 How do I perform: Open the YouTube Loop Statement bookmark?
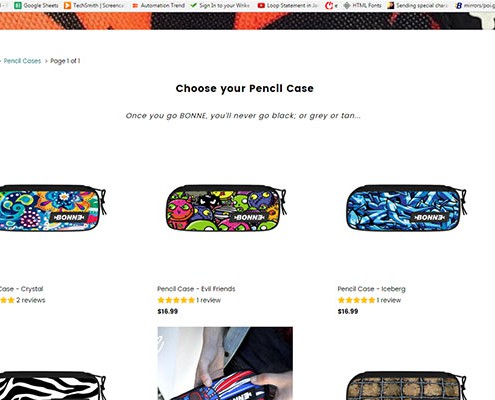(288, 5)
